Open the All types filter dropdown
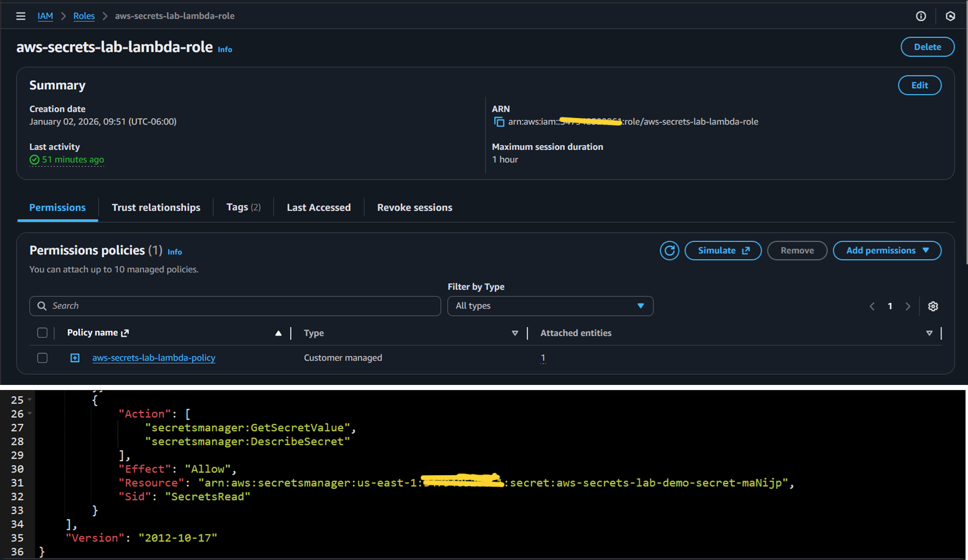 550,306
